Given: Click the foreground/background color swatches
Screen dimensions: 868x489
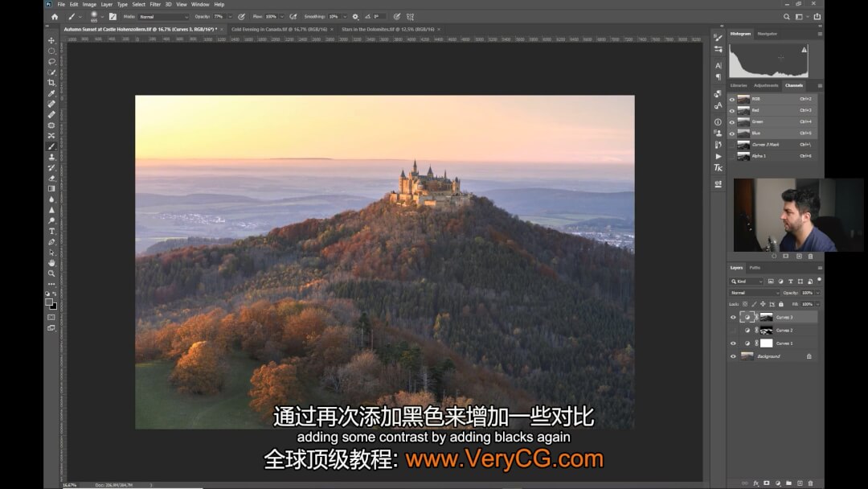Looking at the screenshot, I should click(51, 303).
